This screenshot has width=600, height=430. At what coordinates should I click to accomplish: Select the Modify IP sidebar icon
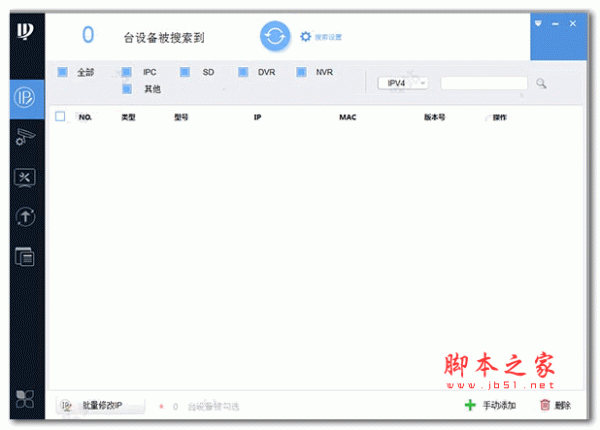click(x=24, y=98)
